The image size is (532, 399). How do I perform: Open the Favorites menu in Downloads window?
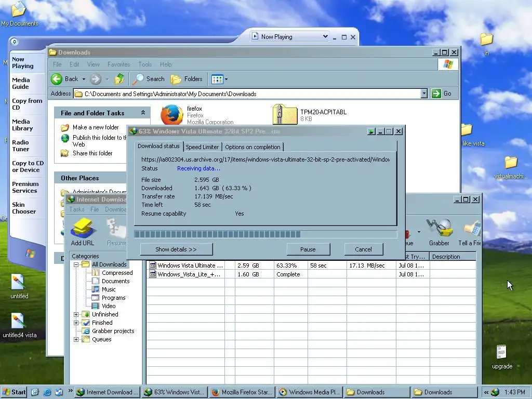click(118, 64)
